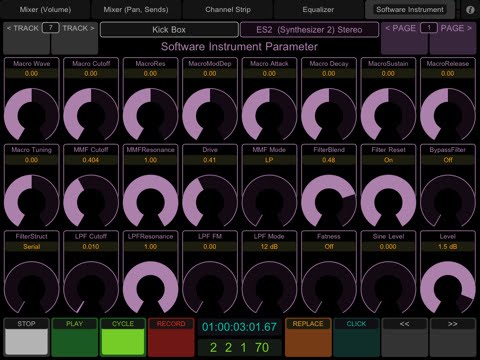480x360 pixels.
Task: Toggle CYCLE mode on the transport
Action: pyautogui.click(x=123, y=337)
